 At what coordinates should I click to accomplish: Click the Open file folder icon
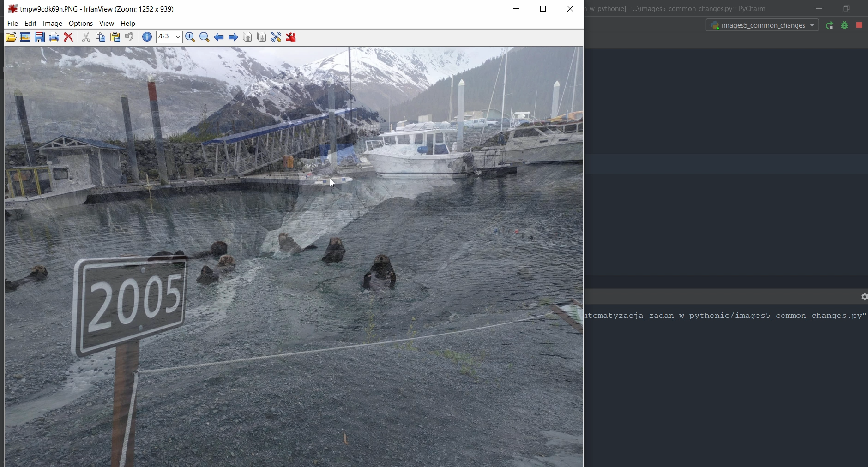(x=11, y=37)
